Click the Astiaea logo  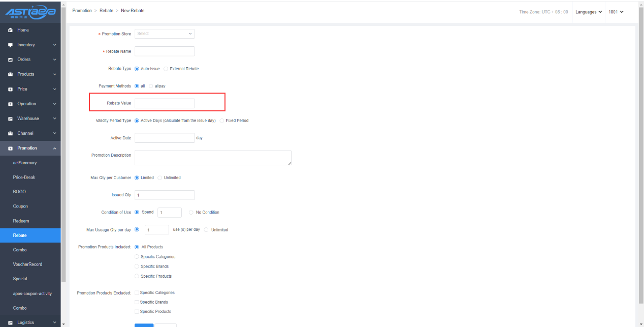[x=30, y=12]
